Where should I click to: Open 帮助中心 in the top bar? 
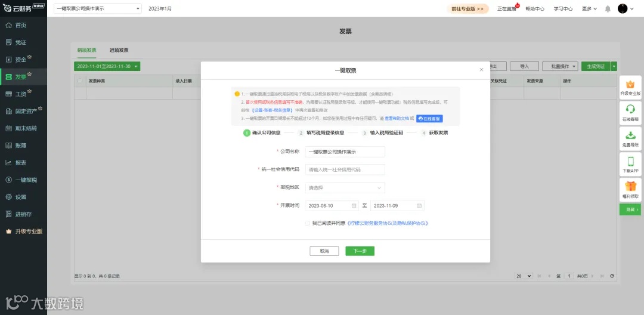[x=535, y=8]
